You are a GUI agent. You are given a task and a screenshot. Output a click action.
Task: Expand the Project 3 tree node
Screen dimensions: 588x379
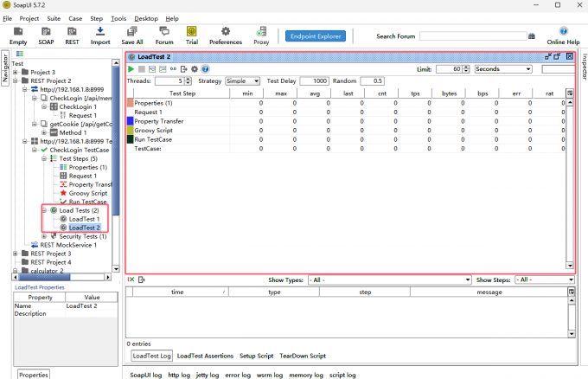tap(16, 72)
